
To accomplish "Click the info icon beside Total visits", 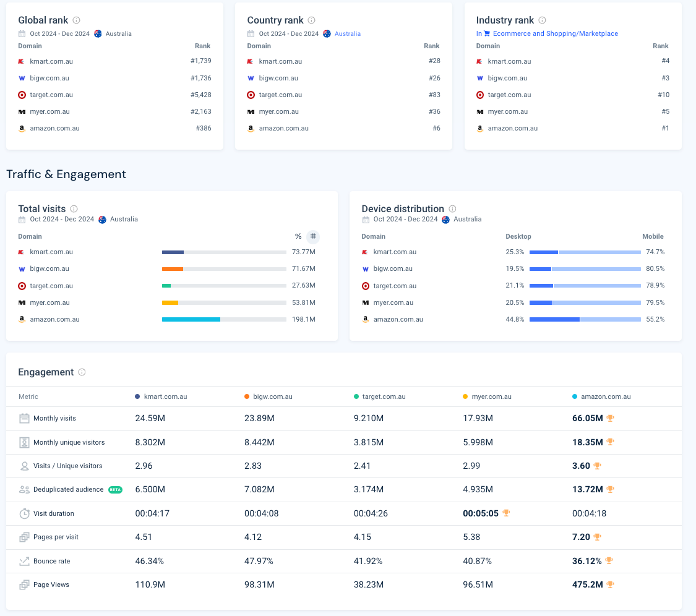I will coord(74,208).
